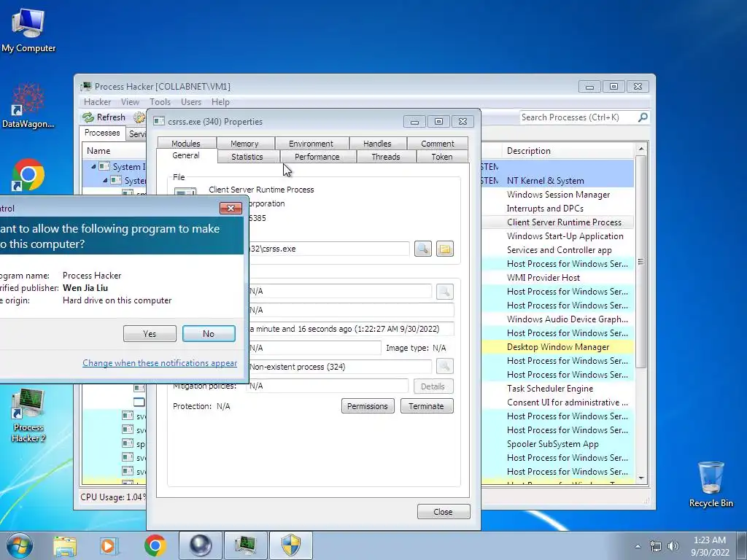Open the Tools menu
The image size is (747, 560).
coord(160,102)
